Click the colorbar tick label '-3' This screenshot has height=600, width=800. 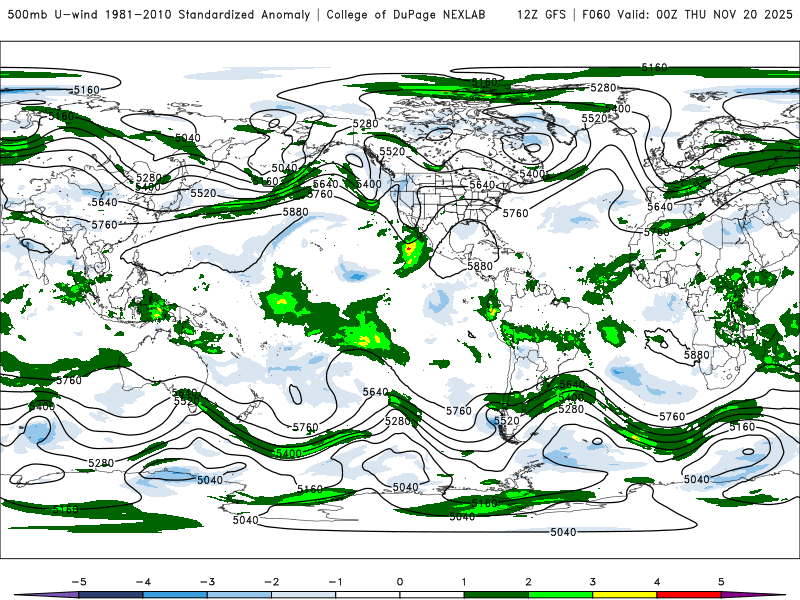207,582
